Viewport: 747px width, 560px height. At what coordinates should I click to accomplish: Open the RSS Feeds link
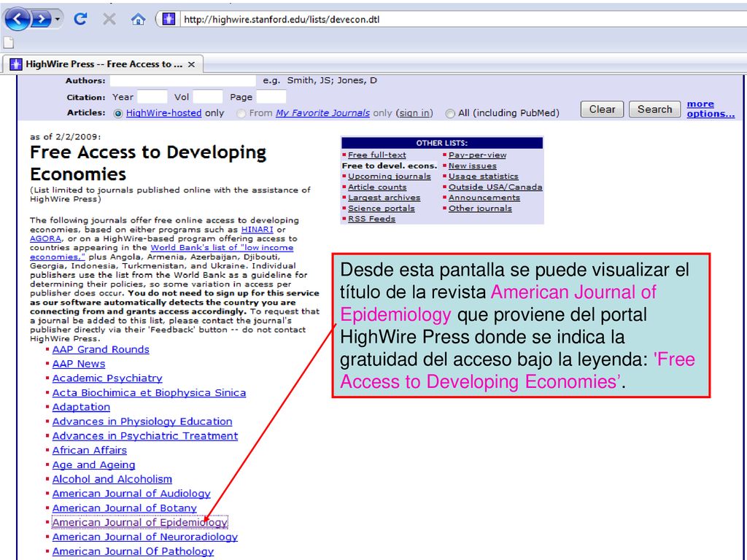click(x=371, y=219)
